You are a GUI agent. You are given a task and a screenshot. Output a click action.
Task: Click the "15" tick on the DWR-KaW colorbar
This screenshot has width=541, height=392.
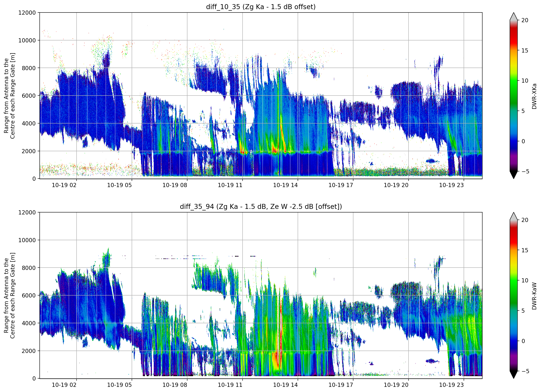click(525, 250)
